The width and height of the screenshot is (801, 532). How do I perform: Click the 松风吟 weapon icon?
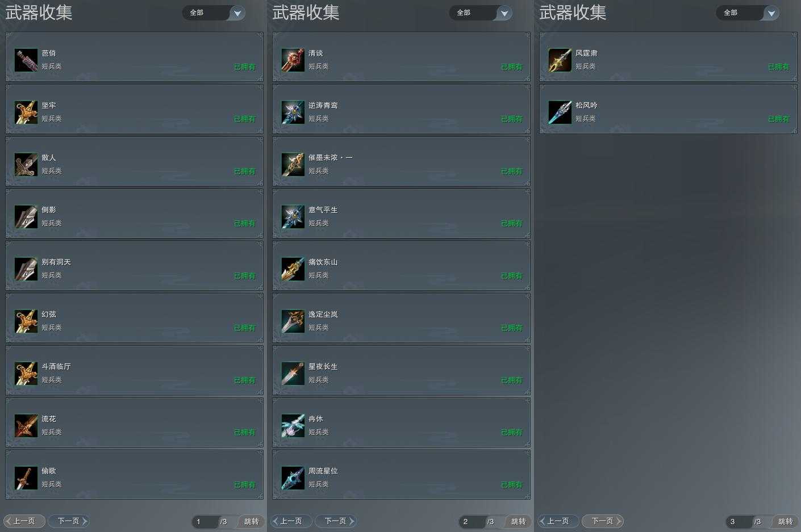point(560,112)
